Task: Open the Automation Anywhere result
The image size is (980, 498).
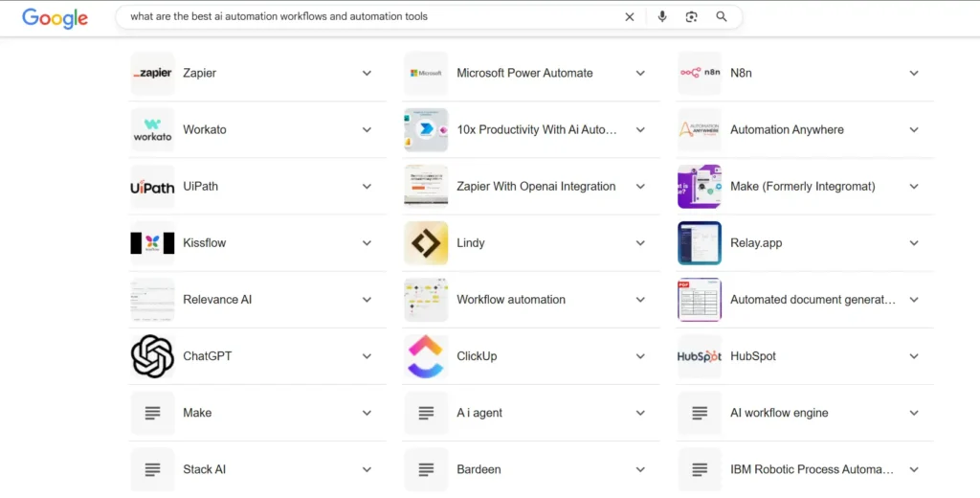Action: [787, 130]
